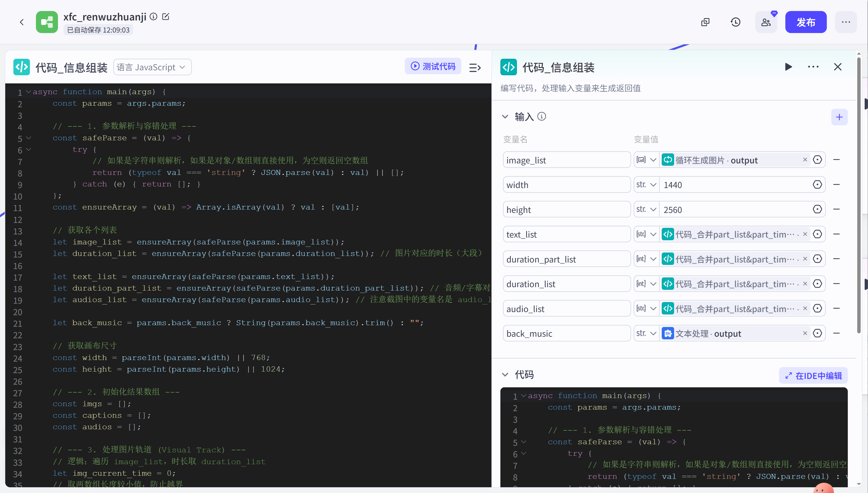This screenshot has width=868, height=493.
Task: Open version history clock icon
Action: tap(735, 22)
